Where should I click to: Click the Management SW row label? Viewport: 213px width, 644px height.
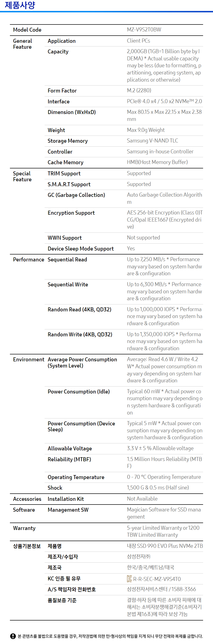point(68,510)
